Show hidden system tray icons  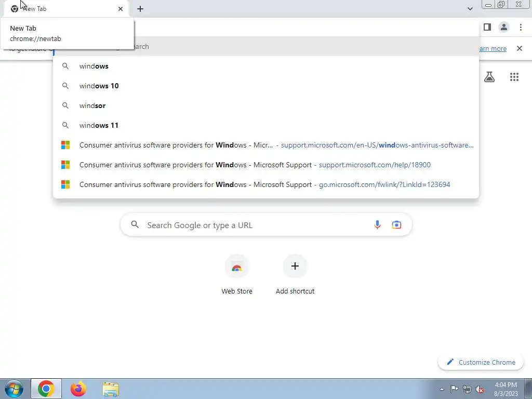coord(442,389)
